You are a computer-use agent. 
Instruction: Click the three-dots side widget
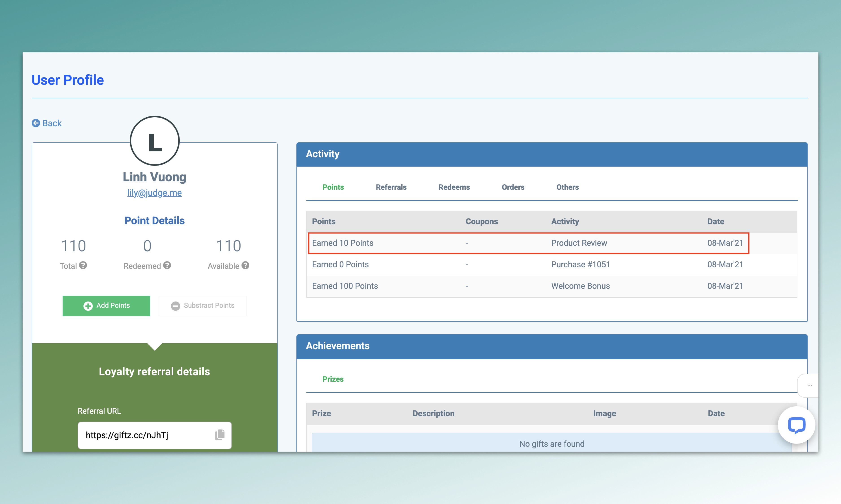[809, 385]
